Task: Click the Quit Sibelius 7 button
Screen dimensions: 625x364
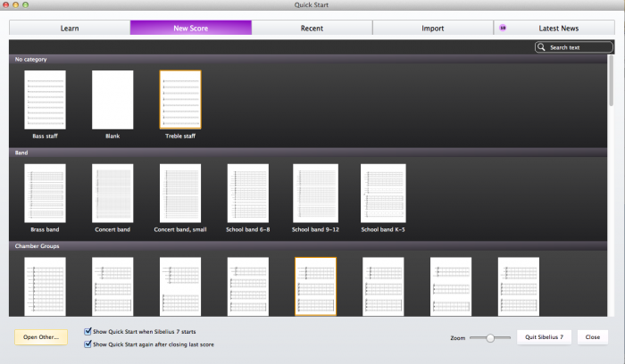Action: (x=544, y=337)
